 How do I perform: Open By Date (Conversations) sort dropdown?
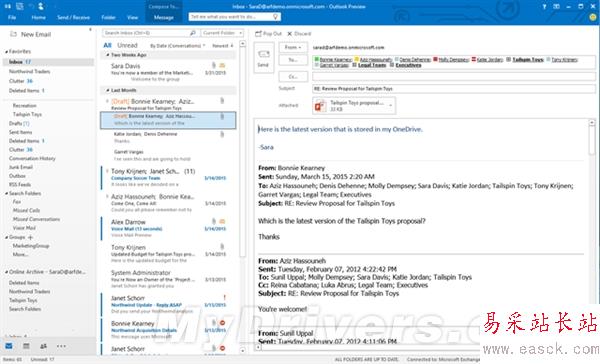pyautogui.click(x=178, y=46)
